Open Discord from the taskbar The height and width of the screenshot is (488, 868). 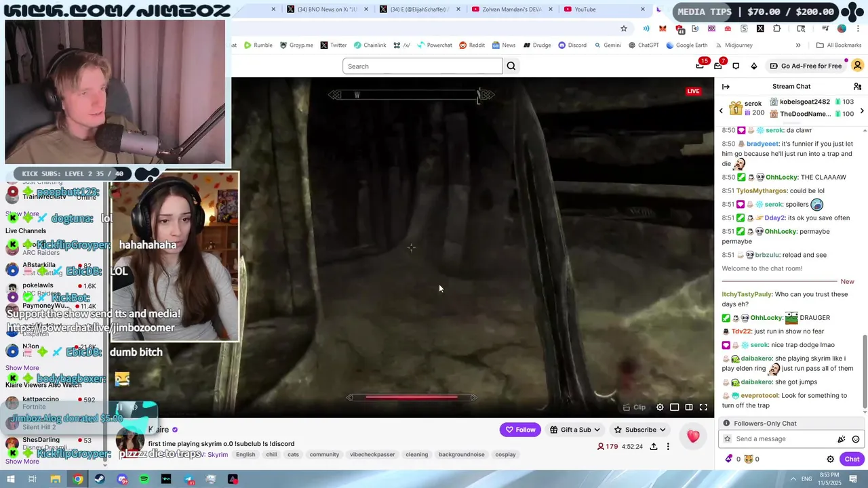[122, 479]
